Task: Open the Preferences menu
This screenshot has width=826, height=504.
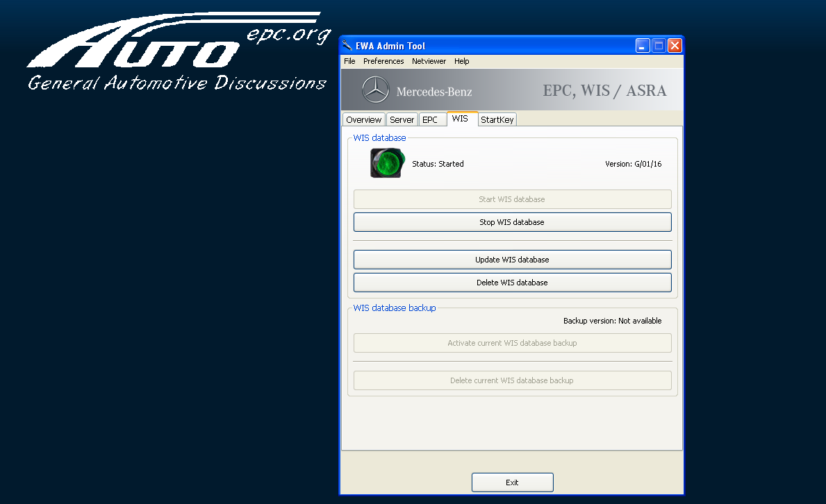Action: tap(383, 61)
